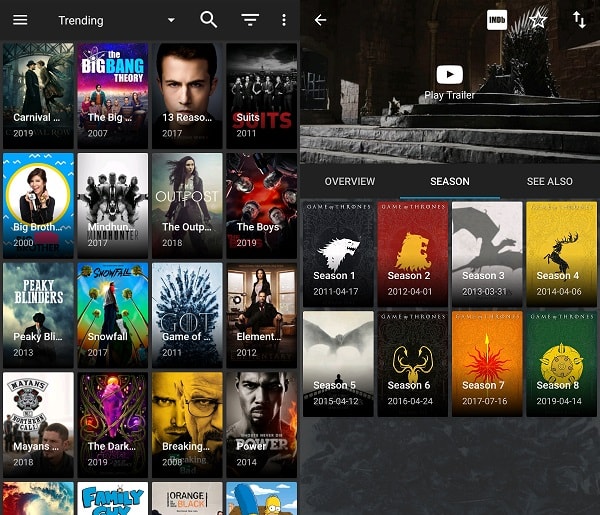Viewport: 600px width, 515px height.
Task: Open the hamburger navigation menu
Action: point(20,20)
